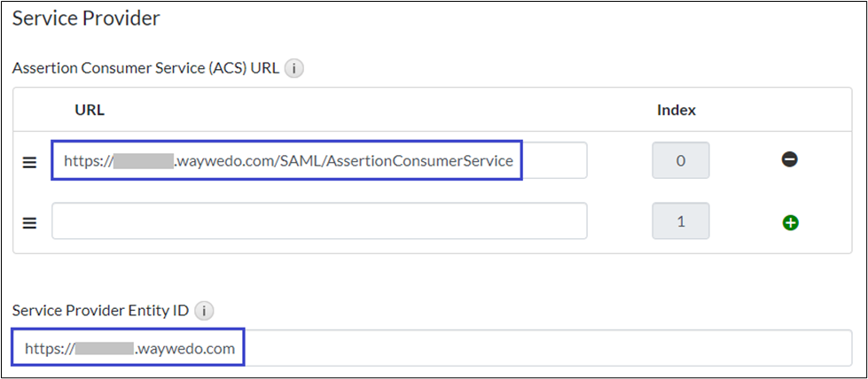Click the drag handle of the empty URL row
Image resolution: width=868 pixels, height=379 pixels.
coord(29,223)
